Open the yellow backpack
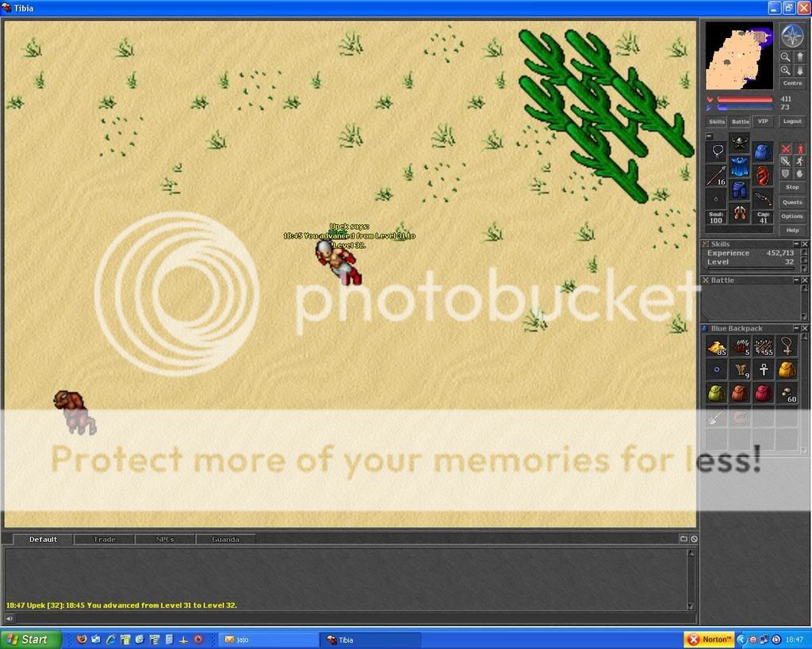Viewport: 812px width, 649px height. [787, 370]
